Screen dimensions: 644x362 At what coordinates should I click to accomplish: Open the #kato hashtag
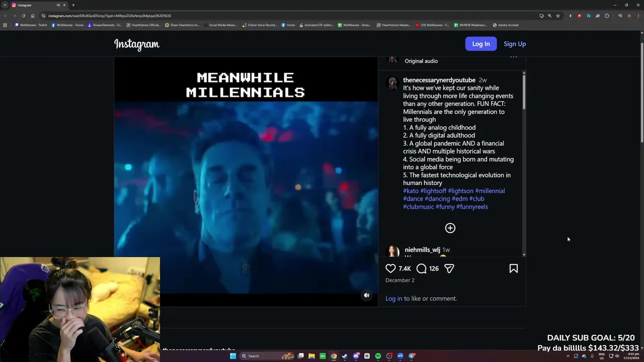click(x=411, y=191)
